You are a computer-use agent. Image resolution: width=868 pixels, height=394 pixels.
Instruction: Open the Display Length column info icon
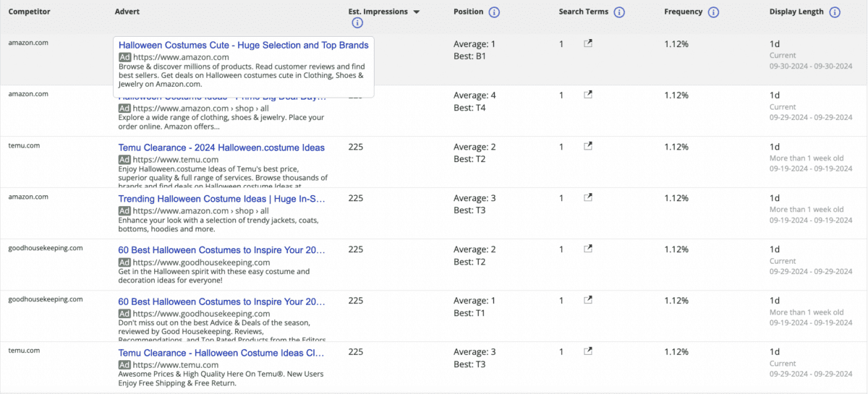click(x=835, y=12)
